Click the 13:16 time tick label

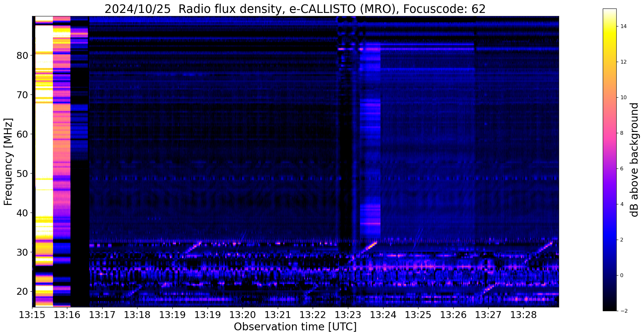[x=67, y=315]
